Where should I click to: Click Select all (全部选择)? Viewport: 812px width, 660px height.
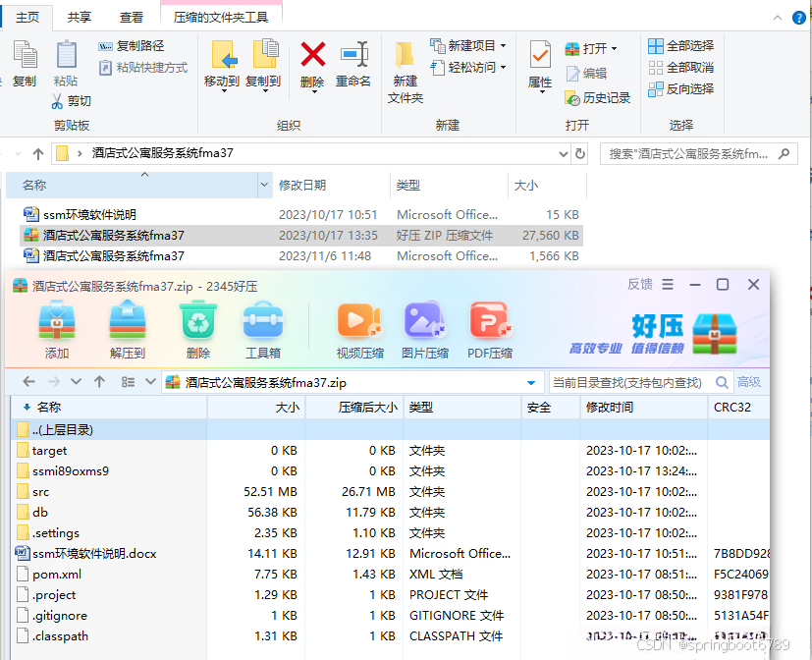pyautogui.click(x=681, y=46)
